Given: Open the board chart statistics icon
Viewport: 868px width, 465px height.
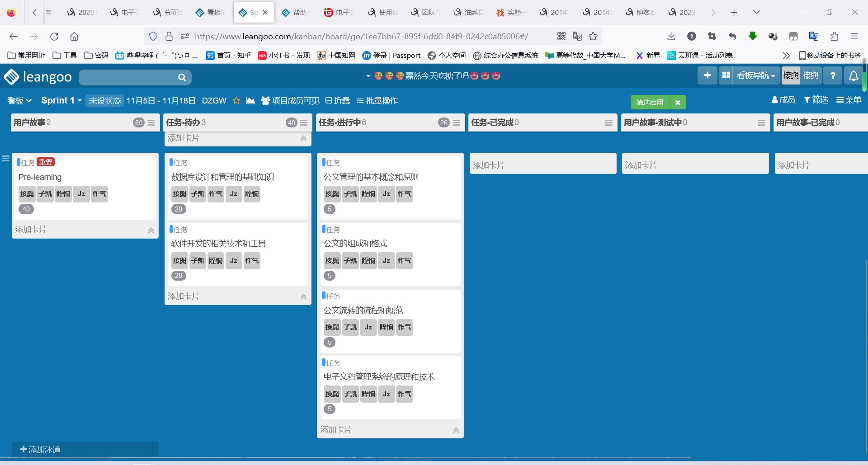Looking at the screenshot, I should pos(250,100).
